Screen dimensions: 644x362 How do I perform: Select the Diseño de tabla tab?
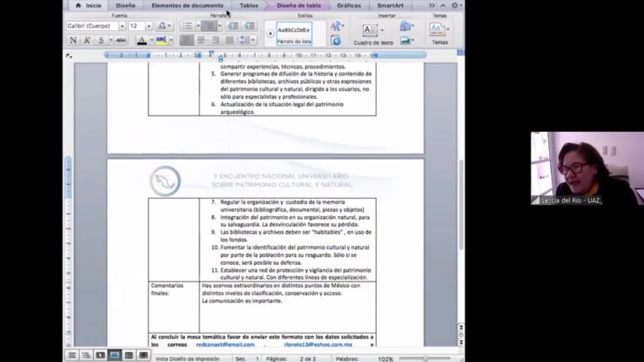point(299,5)
